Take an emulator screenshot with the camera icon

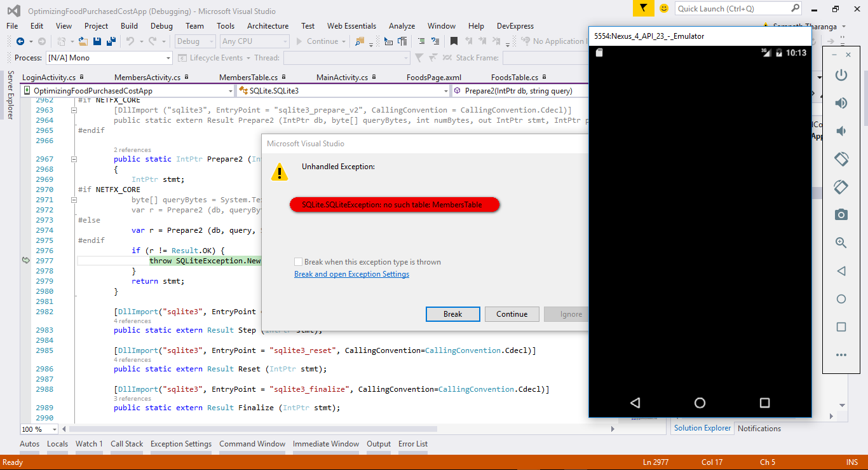click(x=841, y=215)
